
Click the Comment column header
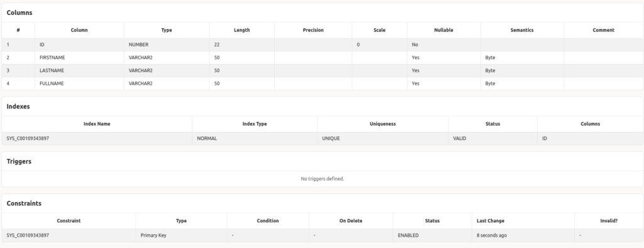[x=603, y=30]
